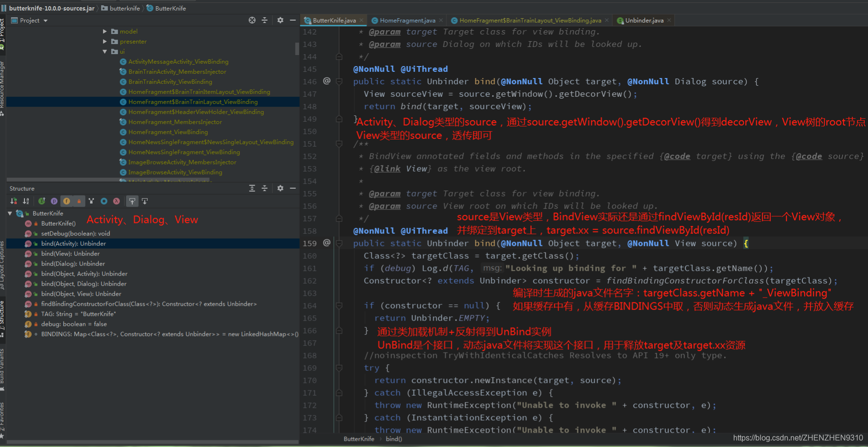Hide the Structure tool window
The height and width of the screenshot is (447, 868).
293,188
